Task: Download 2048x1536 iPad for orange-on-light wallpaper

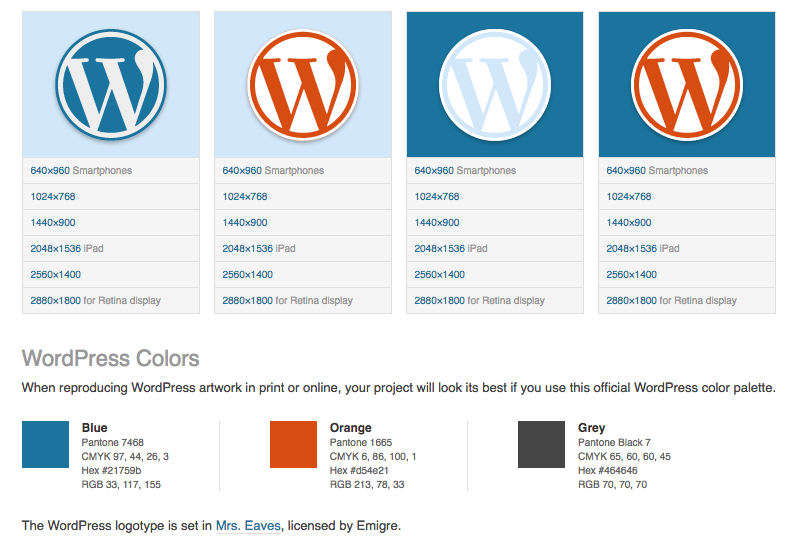Action: [x=248, y=249]
